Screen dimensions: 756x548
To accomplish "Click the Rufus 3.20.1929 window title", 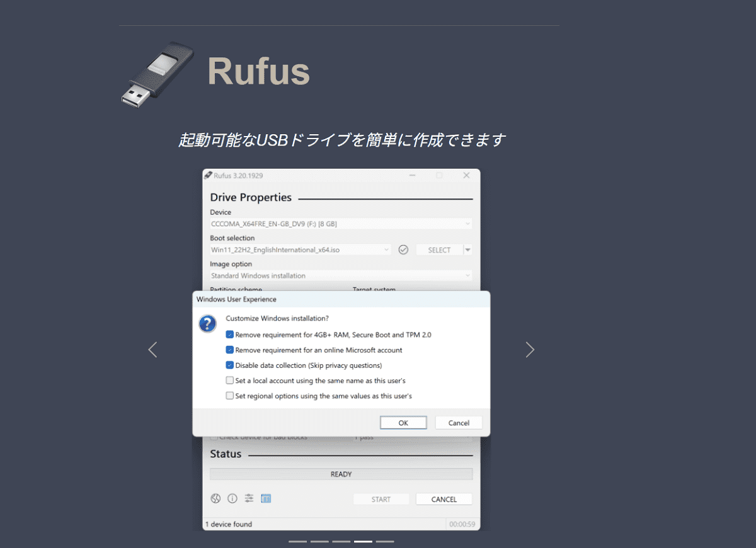I will point(238,175).
